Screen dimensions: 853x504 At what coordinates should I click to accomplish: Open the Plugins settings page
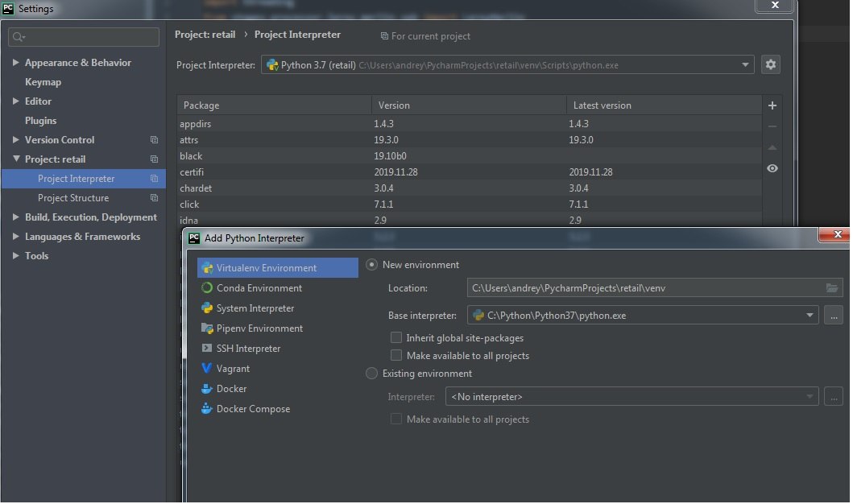41,121
